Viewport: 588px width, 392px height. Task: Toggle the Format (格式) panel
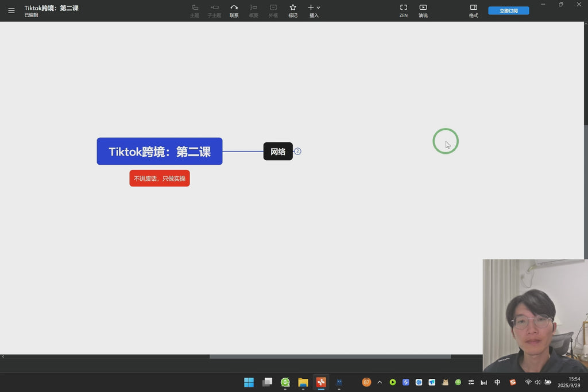click(x=473, y=10)
